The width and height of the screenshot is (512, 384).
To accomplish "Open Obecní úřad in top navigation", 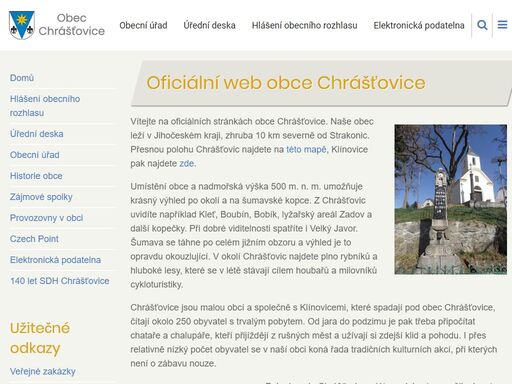I will click(x=143, y=25).
